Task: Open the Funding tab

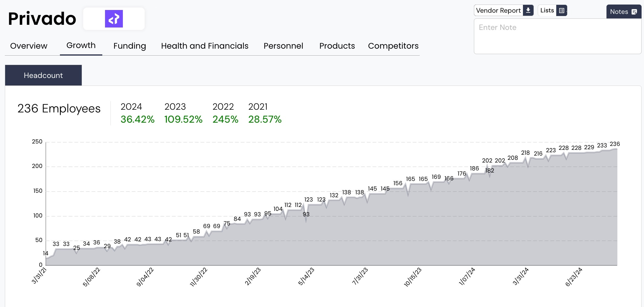Action: 130,46
